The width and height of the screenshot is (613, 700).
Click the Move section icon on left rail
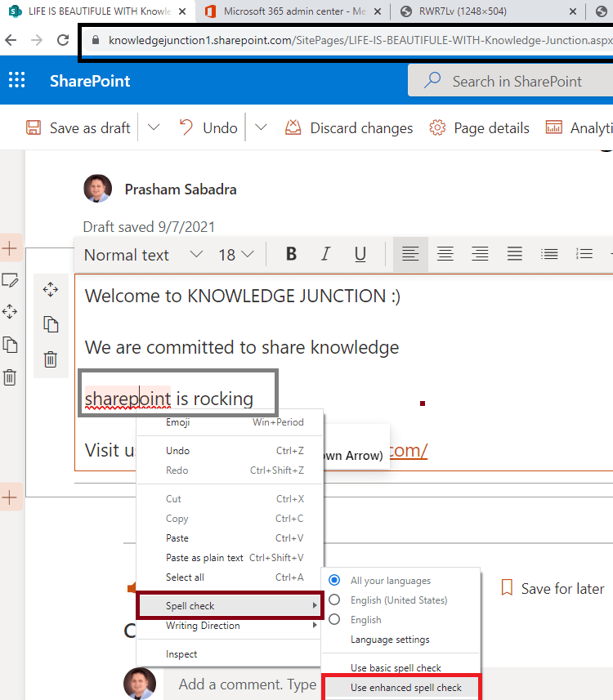(10, 311)
